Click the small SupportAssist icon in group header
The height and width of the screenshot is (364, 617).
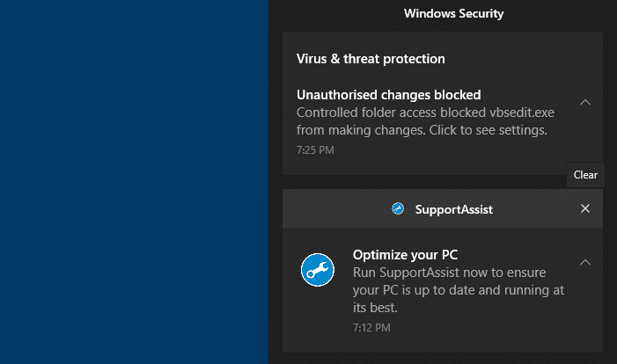(x=398, y=208)
